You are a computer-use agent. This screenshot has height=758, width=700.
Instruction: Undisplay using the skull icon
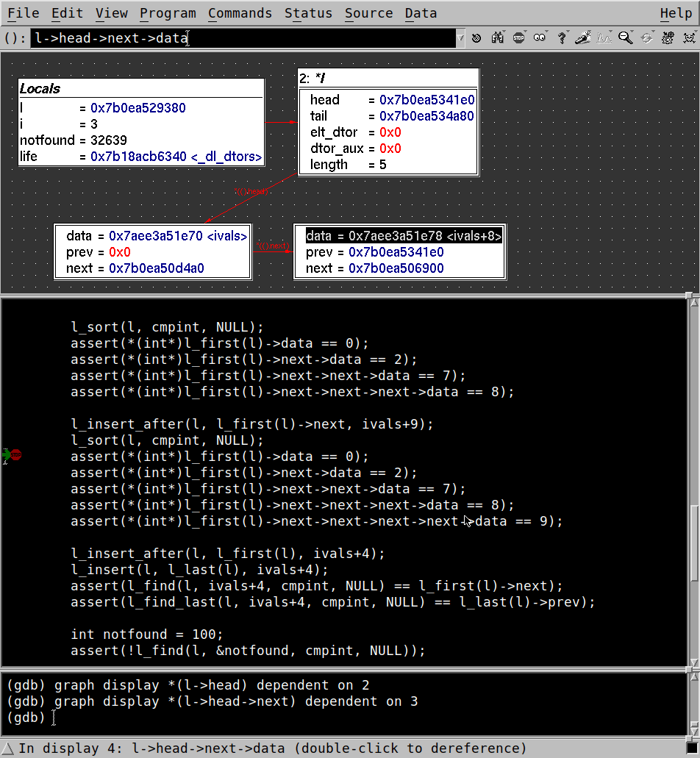[688, 37]
